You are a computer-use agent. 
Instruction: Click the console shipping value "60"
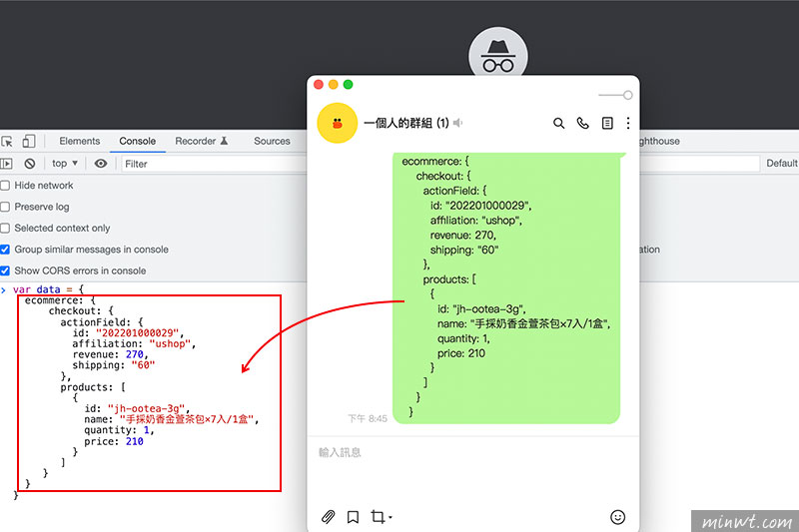click(143, 365)
